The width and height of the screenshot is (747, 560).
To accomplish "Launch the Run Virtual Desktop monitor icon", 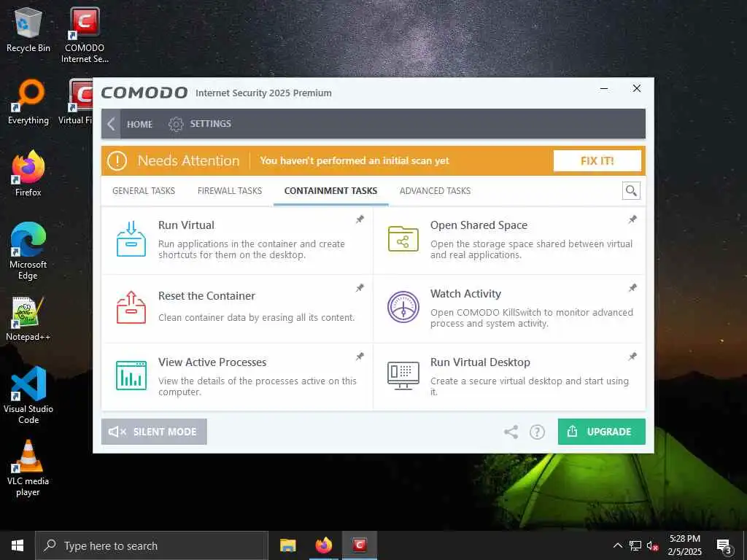I will click(403, 376).
